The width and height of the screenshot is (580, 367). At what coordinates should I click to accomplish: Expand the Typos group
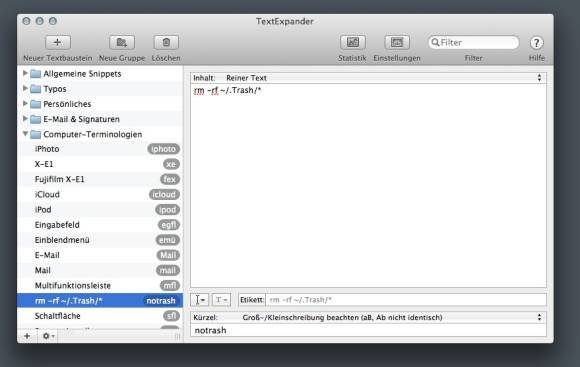(25, 88)
